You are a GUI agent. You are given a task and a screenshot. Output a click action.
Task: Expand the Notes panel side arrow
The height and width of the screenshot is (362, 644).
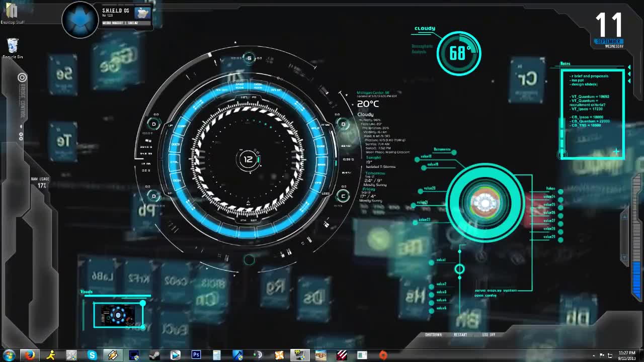click(x=629, y=67)
